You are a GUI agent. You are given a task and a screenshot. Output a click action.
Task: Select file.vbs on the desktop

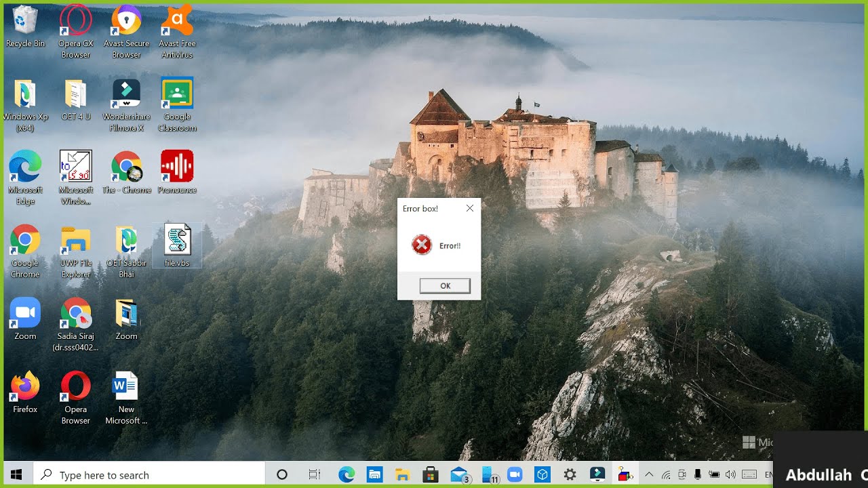click(177, 246)
